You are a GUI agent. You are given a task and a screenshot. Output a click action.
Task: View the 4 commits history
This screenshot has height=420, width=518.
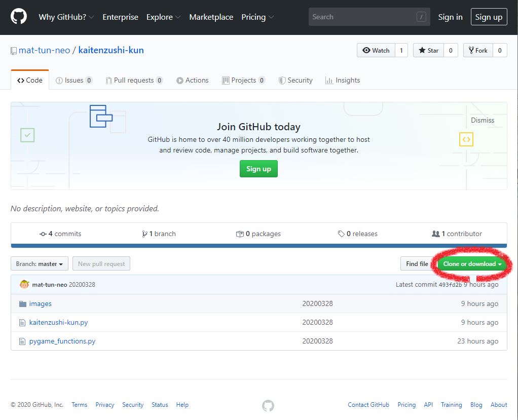click(x=60, y=234)
